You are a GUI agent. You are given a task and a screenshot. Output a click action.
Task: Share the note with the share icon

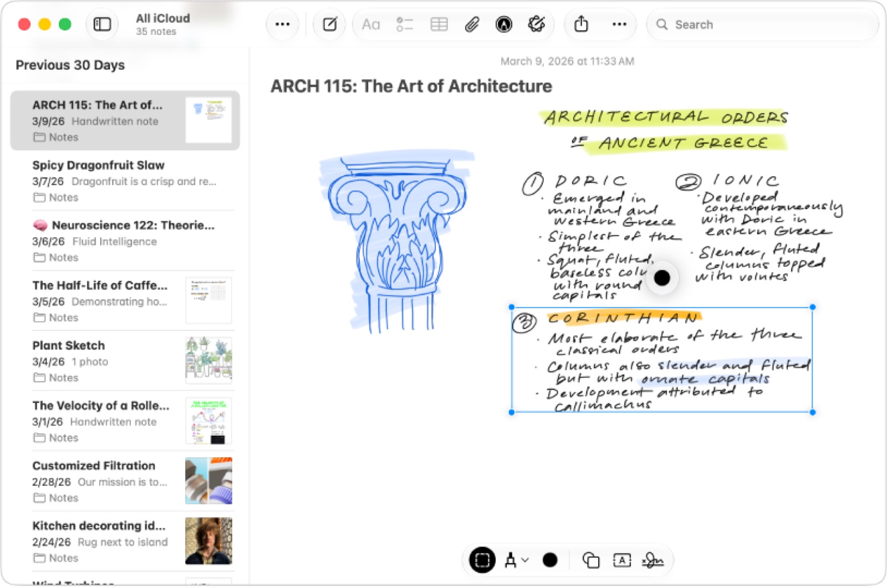pos(581,24)
